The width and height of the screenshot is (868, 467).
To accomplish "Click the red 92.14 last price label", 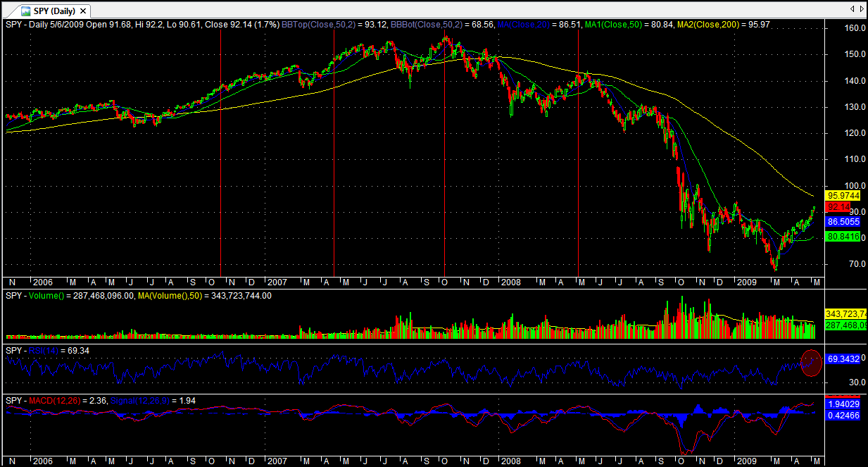I will click(x=838, y=207).
